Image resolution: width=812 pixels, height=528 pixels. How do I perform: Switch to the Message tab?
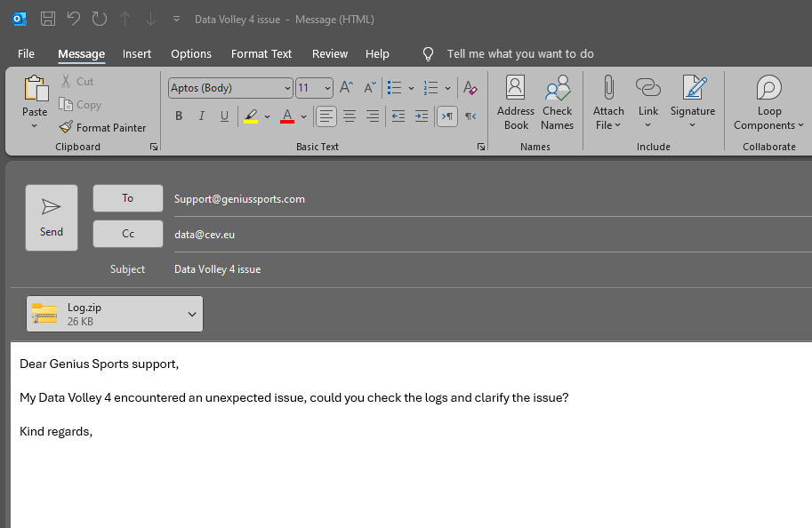[x=81, y=54]
